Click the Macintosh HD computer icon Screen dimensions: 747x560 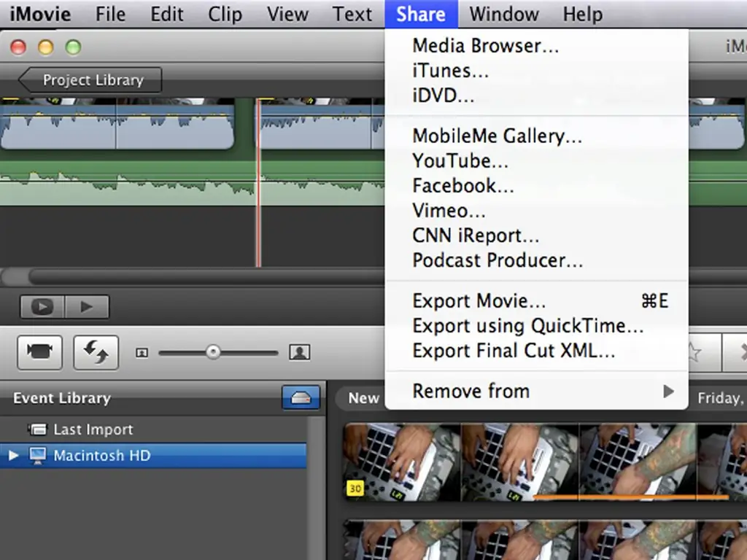point(38,455)
